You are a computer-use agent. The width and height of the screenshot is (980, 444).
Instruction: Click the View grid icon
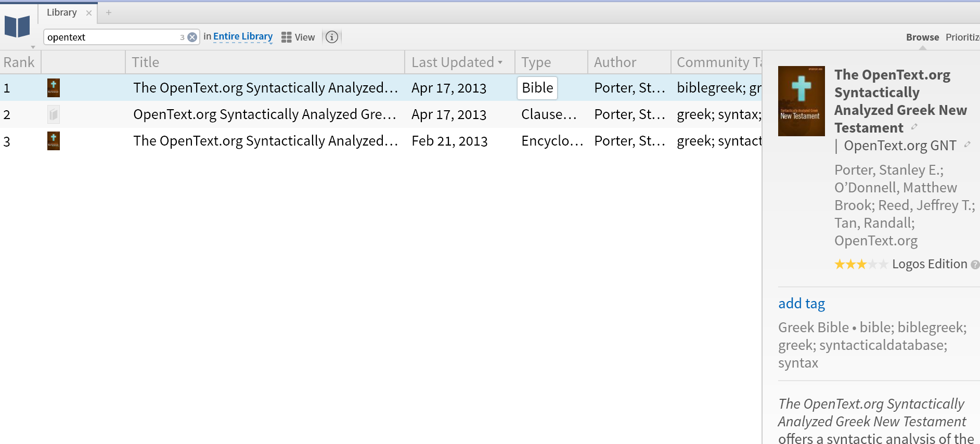pos(287,37)
